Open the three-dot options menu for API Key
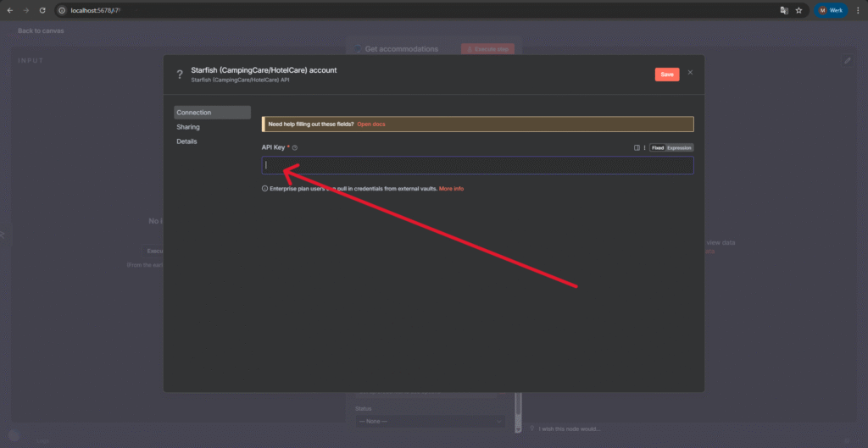Image resolution: width=868 pixels, height=448 pixels. (644, 147)
